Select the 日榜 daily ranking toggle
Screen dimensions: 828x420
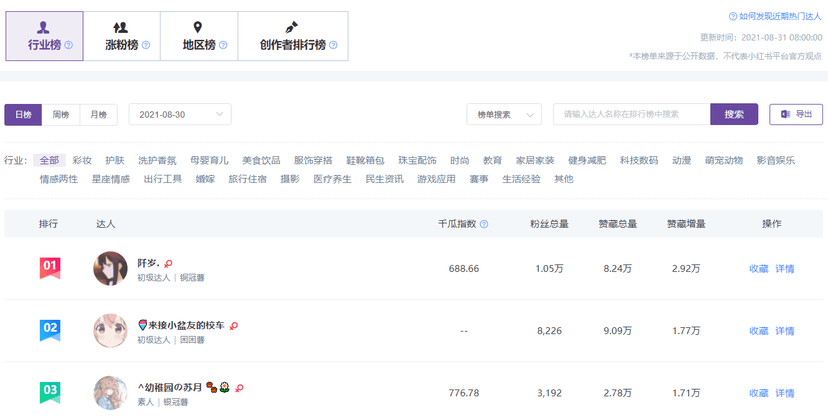click(23, 115)
